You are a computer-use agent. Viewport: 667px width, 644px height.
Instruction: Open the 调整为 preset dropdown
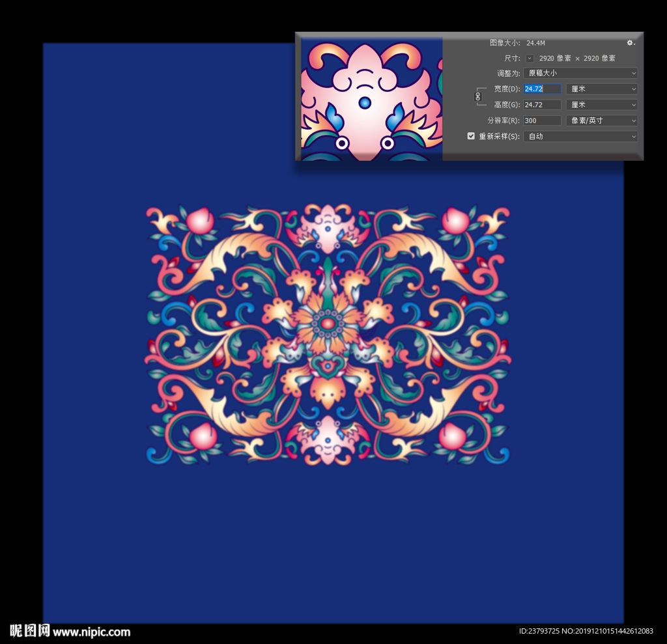pyautogui.click(x=580, y=73)
